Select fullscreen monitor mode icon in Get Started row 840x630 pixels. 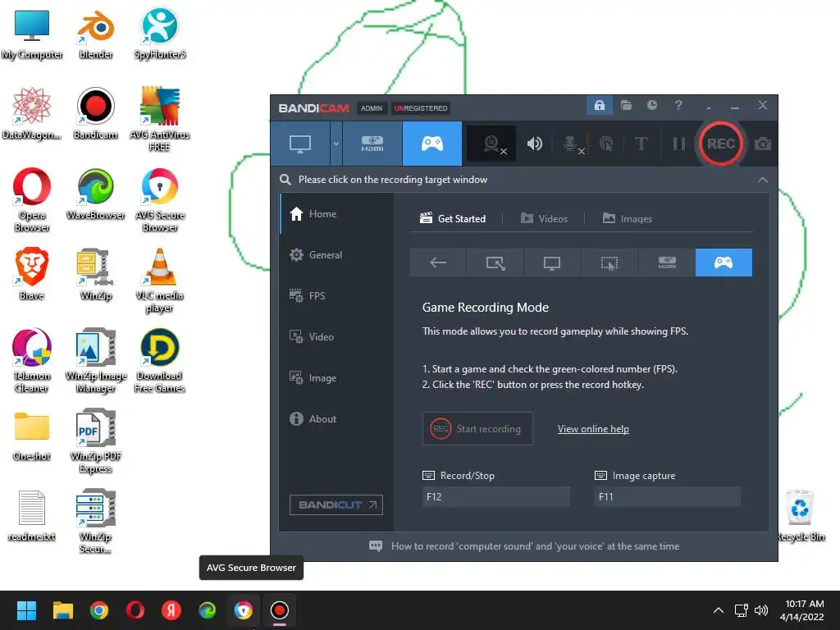coord(552,262)
